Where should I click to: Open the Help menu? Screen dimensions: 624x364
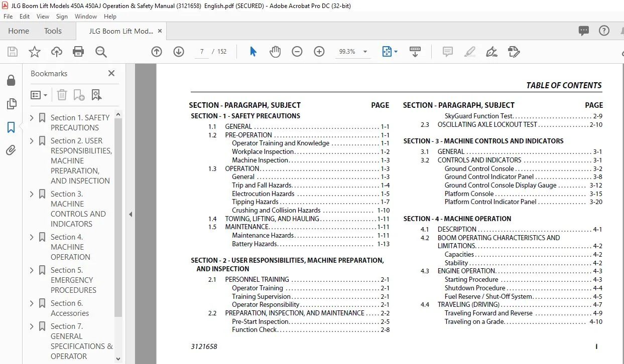(110, 16)
